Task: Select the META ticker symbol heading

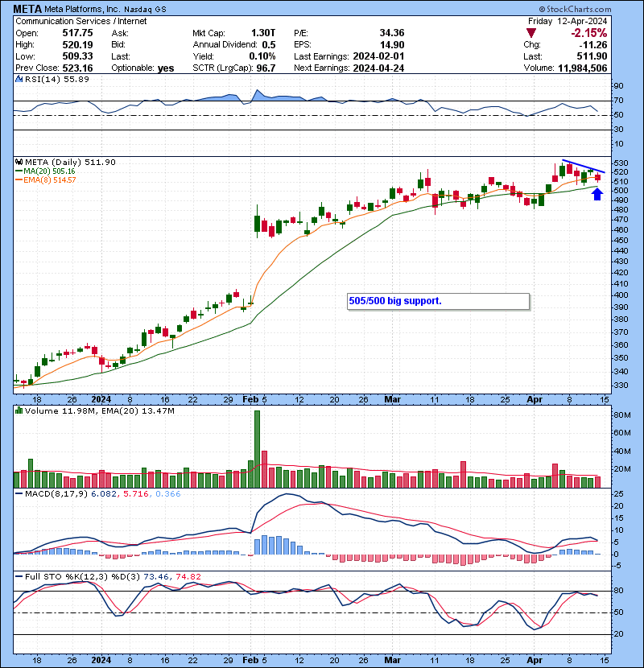Action: click(29, 9)
